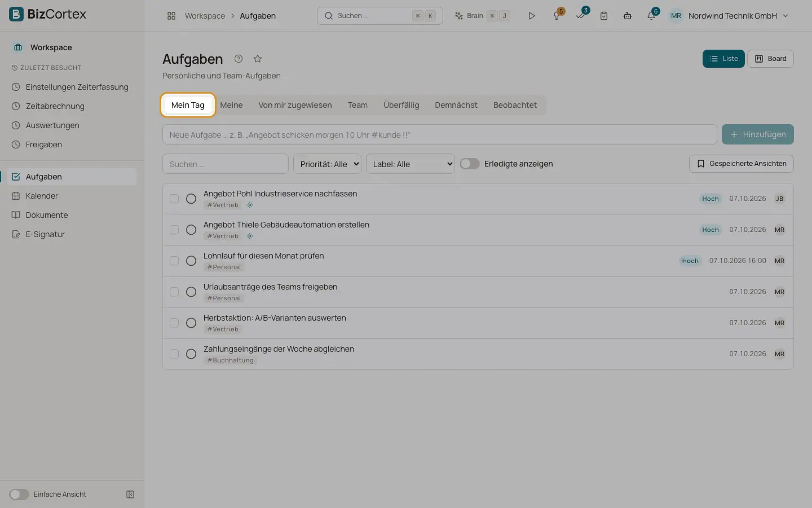Image resolution: width=812 pixels, height=508 pixels.
Task: Open Gespeicherte Ansichten
Action: (742, 164)
